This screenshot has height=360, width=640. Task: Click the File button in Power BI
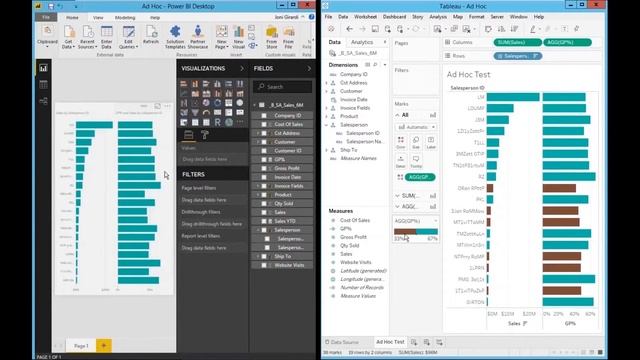point(46,18)
